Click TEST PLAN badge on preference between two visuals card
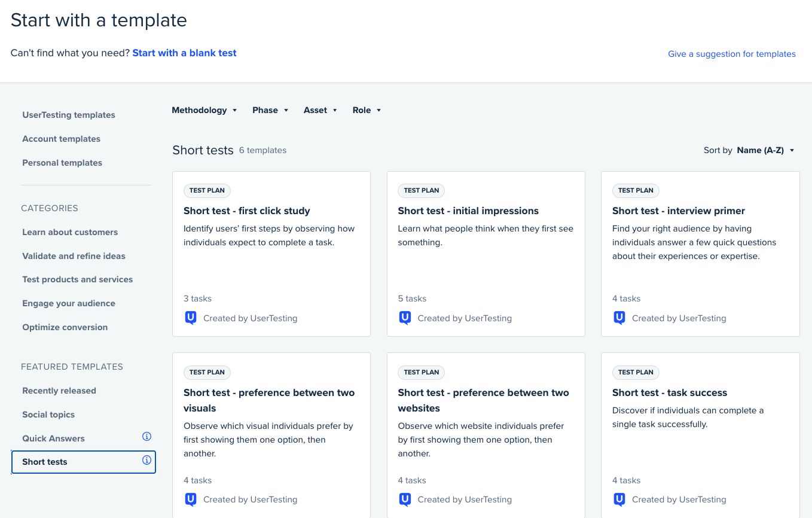The width and height of the screenshot is (812, 518). tap(207, 372)
